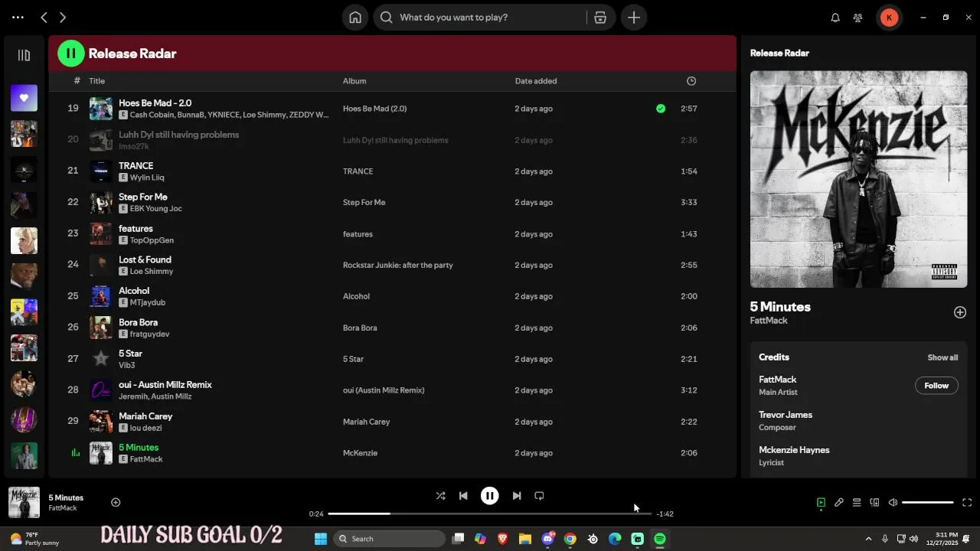
Task: Seek on the playback progress bar
Action: tap(490, 514)
